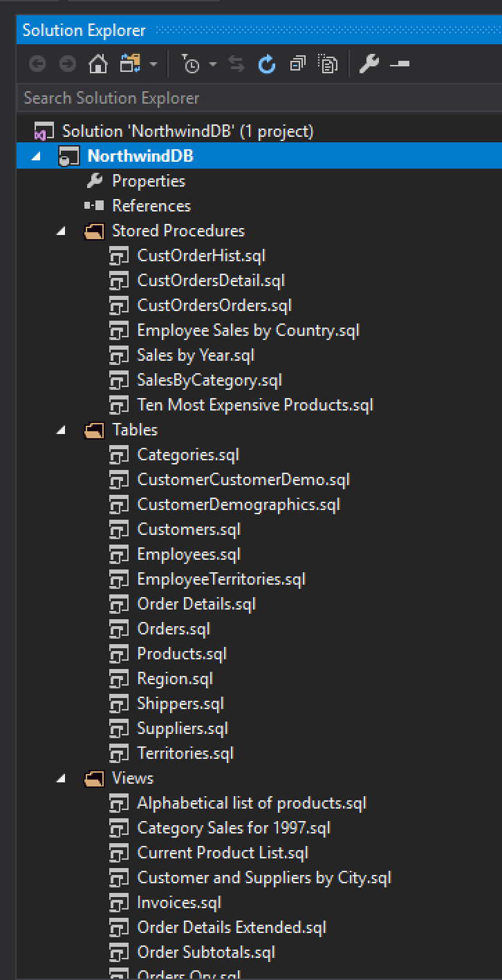Refresh the Solution Explorer
The height and width of the screenshot is (980, 502).
pyautogui.click(x=267, y=64)
